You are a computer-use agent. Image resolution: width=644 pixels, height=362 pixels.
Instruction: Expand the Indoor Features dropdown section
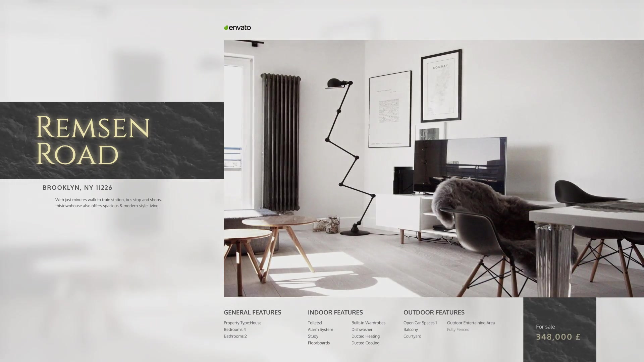[x=335, y=312]
